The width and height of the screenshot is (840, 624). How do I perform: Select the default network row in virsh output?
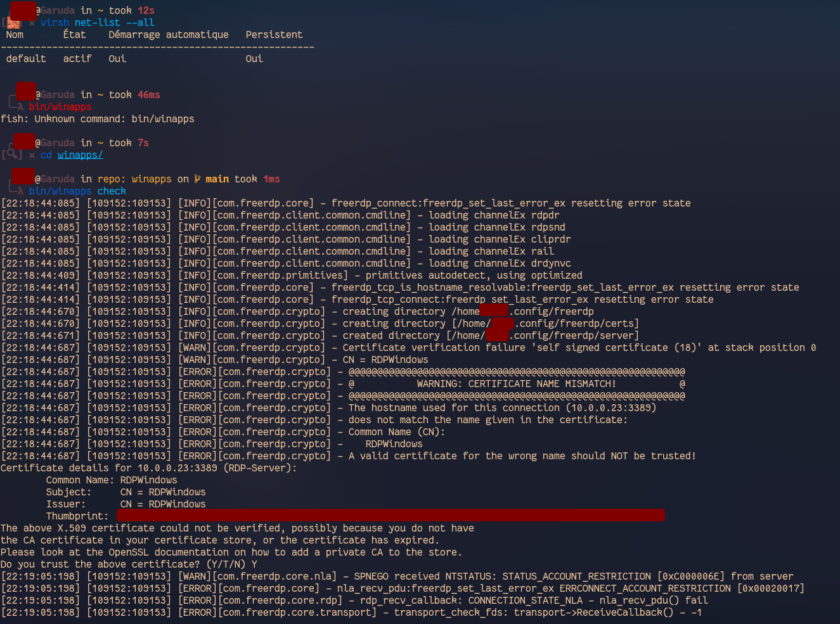(127, 58)
